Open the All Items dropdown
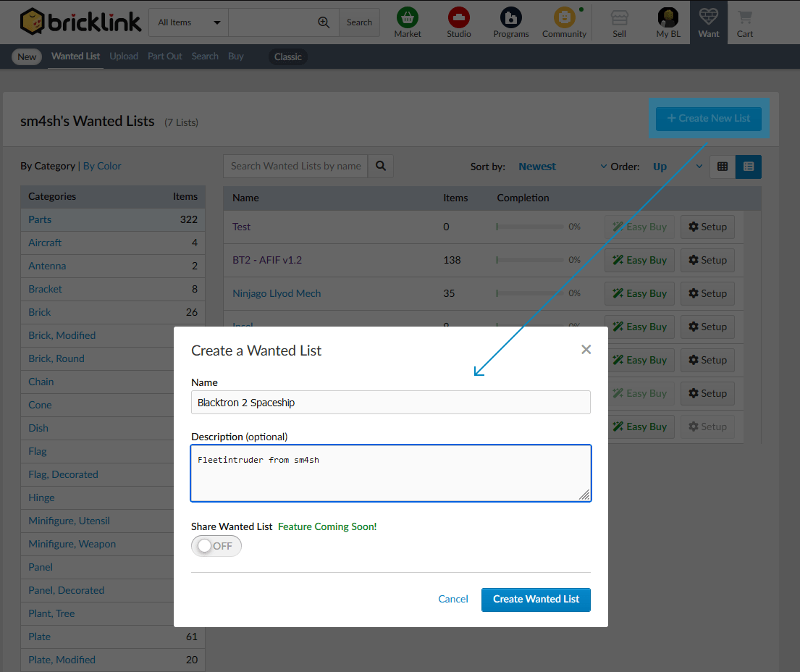The width and height of the screenshot is (800, 672). (189, 22)
